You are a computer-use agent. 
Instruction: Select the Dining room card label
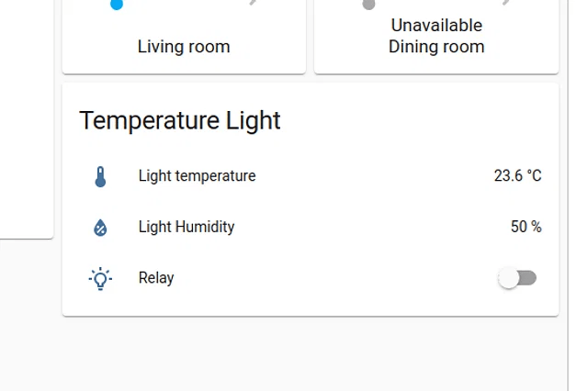pyautogui.click(x=436, y=47)
